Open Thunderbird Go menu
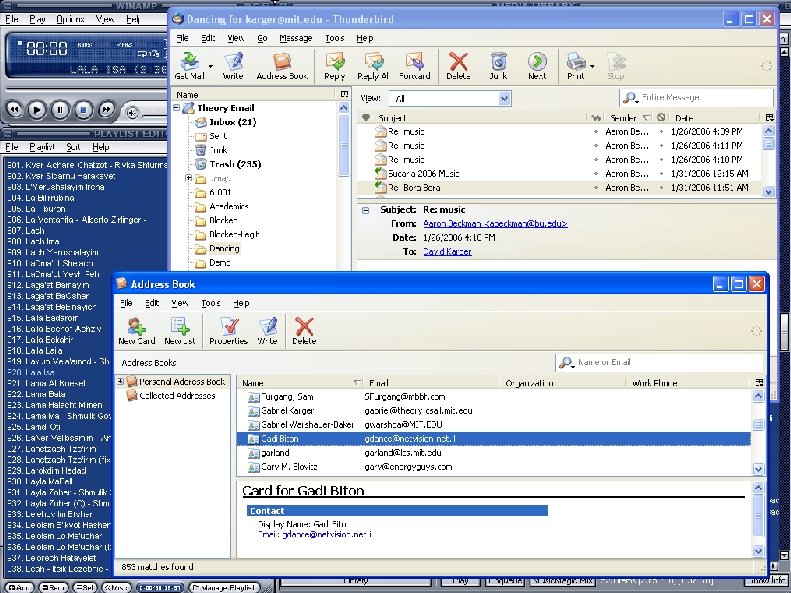Image resolution: width=791 pixels, height=593 pixels. tap(262, 38)
